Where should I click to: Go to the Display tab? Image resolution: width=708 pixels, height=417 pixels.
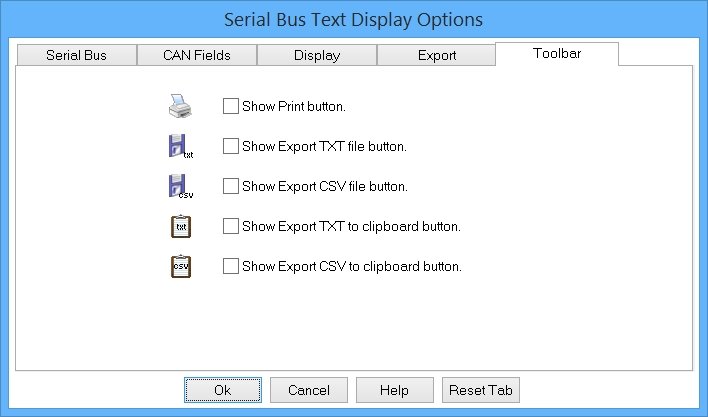(316, 55)
